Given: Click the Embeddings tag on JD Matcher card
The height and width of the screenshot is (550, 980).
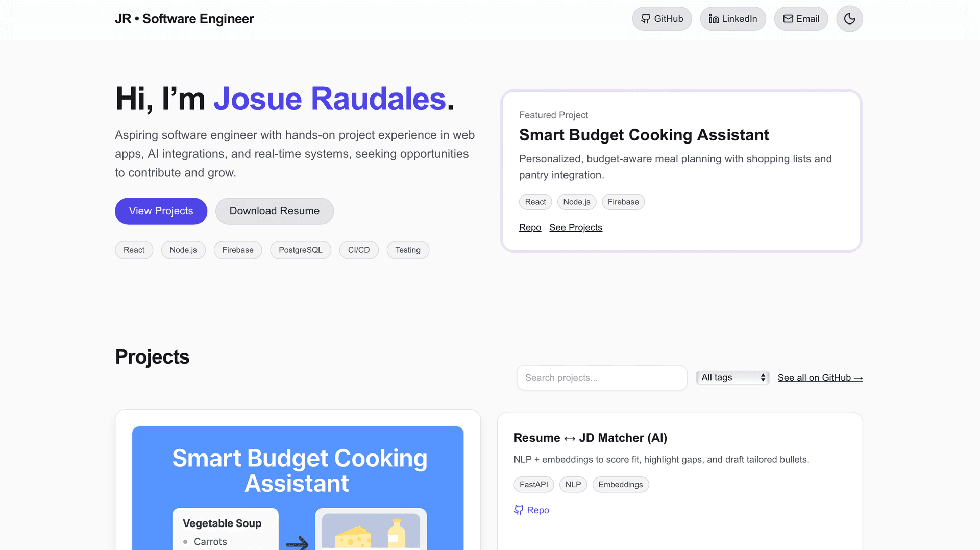Looking at the screenshot, I should tap(620, 484).
